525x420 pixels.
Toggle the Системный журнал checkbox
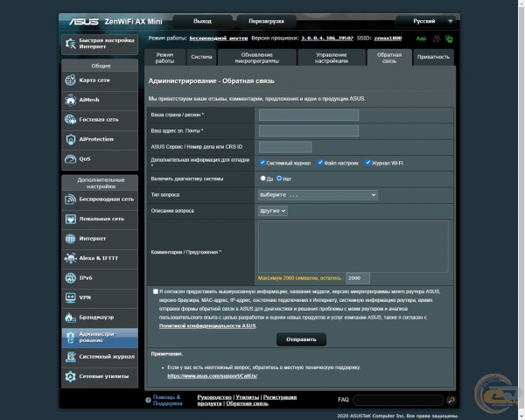tap(262, 162)
